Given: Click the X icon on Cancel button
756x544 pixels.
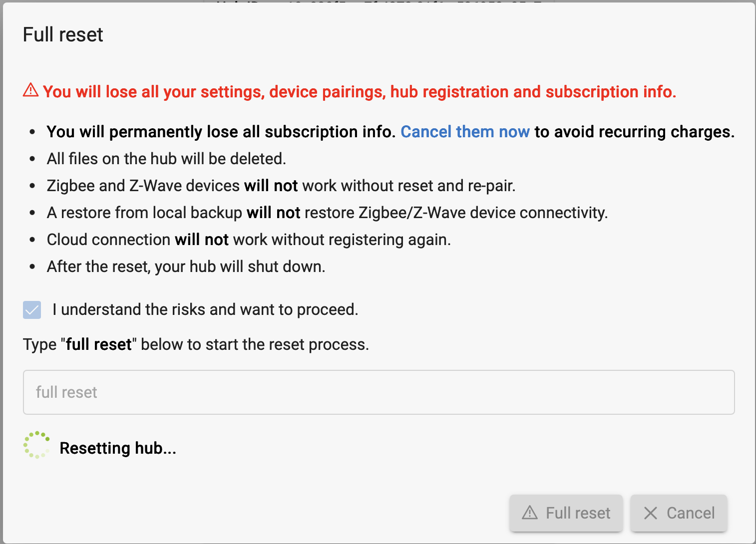Looking at the screenshot, I should coord(651,513).
